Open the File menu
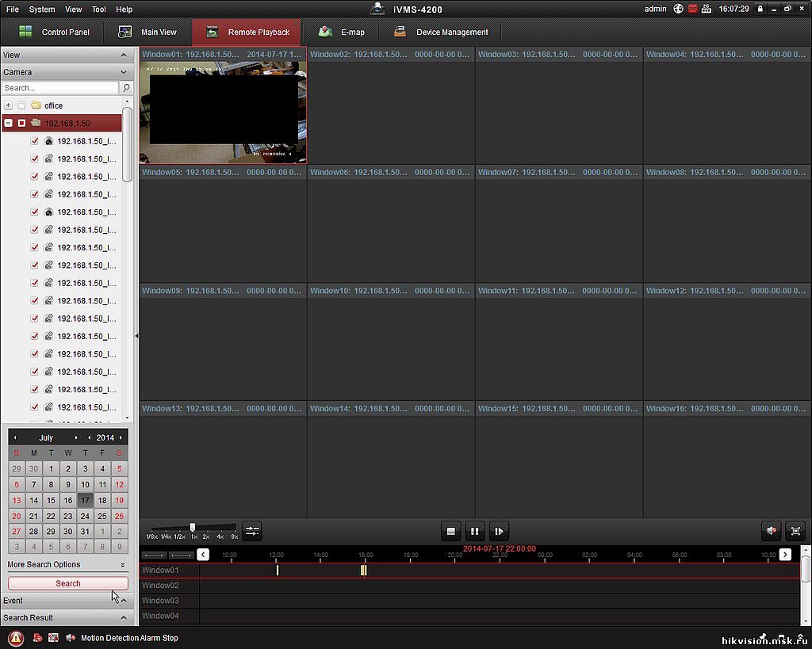Viewport: 812px width, 649px height. tap(13, 10)
